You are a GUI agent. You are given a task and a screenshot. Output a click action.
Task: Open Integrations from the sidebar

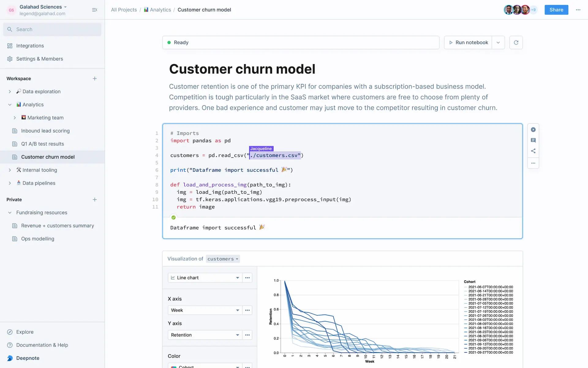[x=30, y=45]
